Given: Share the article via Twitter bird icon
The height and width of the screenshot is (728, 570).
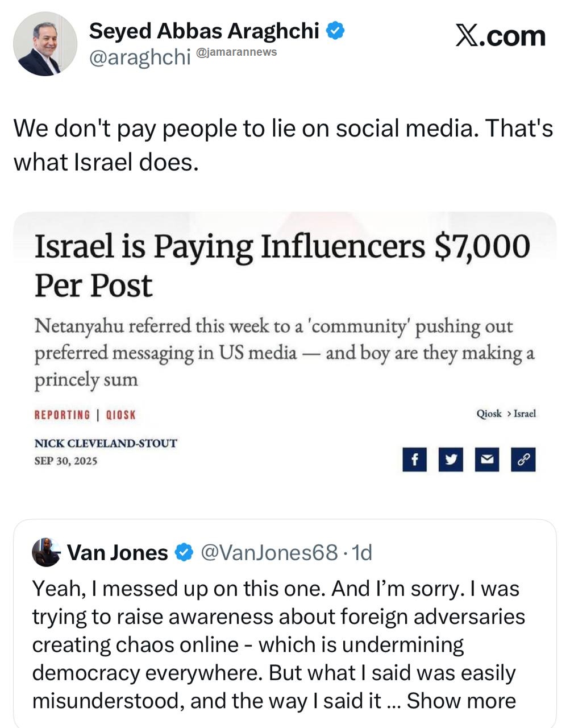Looking at the screenshot, I should pos(451,460).
